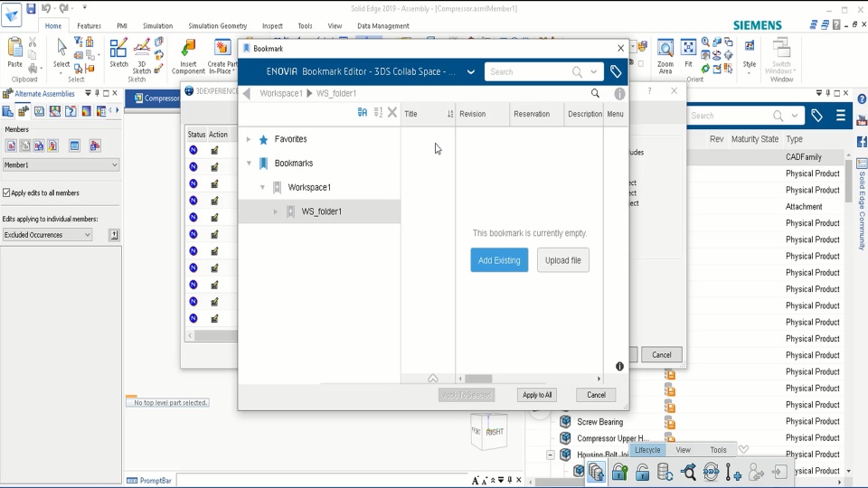Viewport: 868px width, 488px height.
Task: Click the small info icon at bookmark list bottom
Action: click(619, 366)
